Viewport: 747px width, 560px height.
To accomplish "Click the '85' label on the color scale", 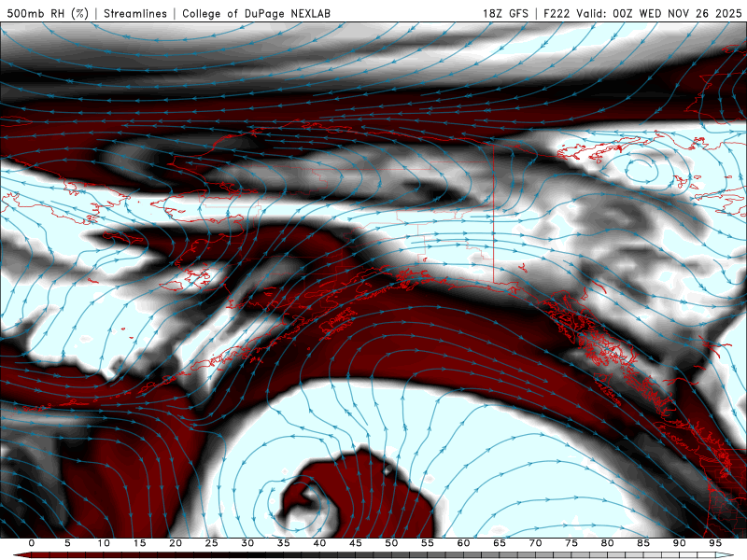I will (643, 543).
